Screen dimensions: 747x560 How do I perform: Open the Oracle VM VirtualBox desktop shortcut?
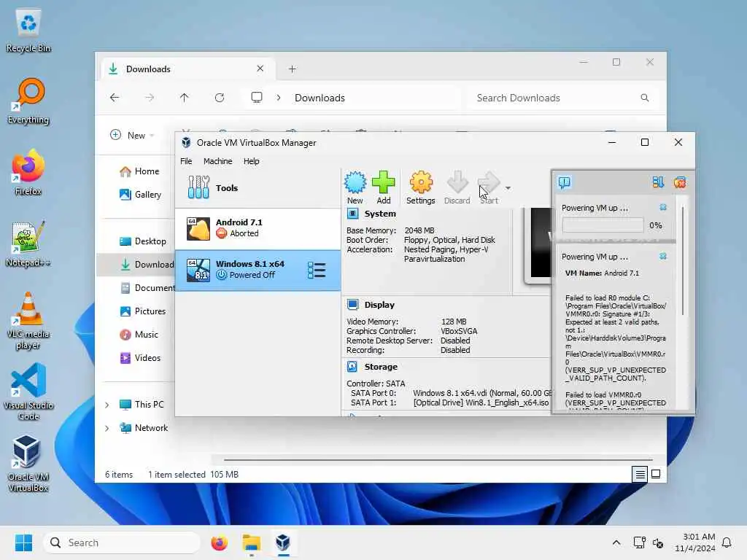tap(28, 463)
